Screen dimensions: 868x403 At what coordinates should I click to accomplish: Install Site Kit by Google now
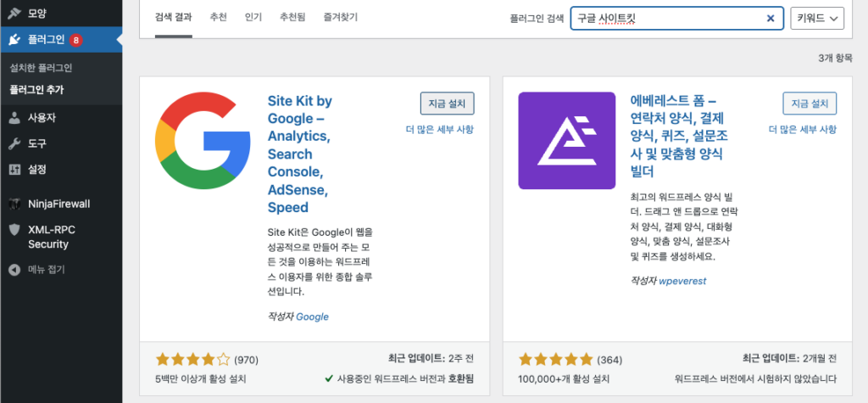click(447, 104)
